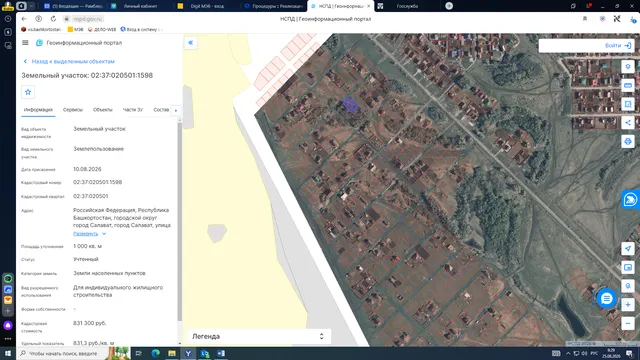Open browser sidebar history clock icon
The height and width of the screenshot is (360, 640).
[8, 19]
